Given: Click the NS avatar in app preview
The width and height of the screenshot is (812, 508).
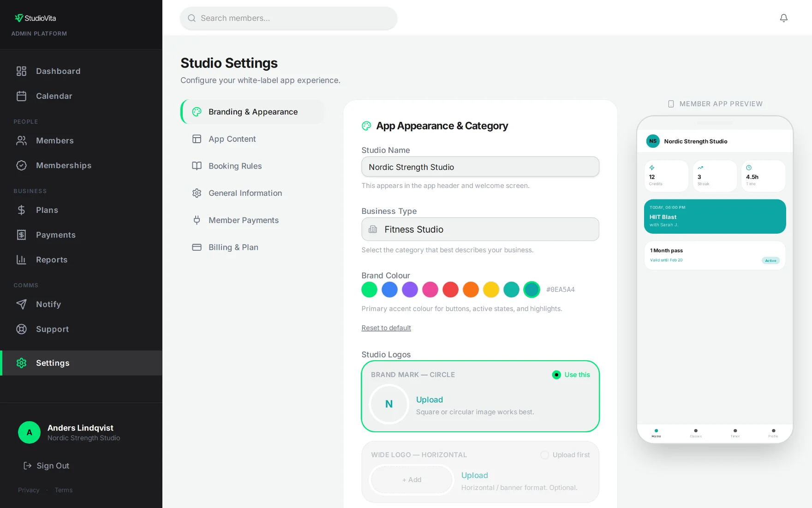Looking at the screenshot, I should (653, 141).
